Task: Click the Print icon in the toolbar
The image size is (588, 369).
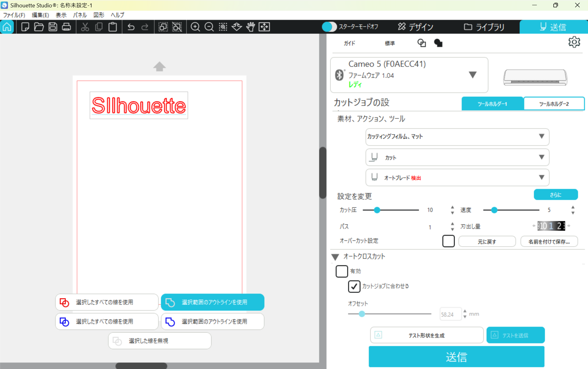Action: tap(67, 27)
